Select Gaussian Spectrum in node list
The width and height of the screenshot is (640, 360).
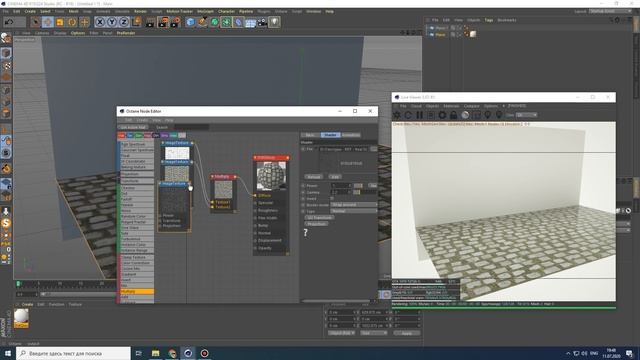137,150
